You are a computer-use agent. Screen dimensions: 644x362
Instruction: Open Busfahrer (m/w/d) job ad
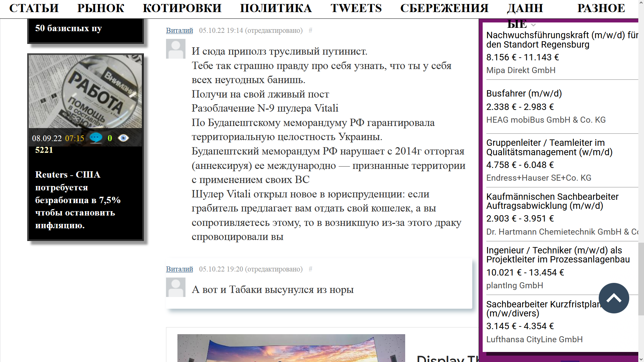pyautogui.click(x=524, y=94)
